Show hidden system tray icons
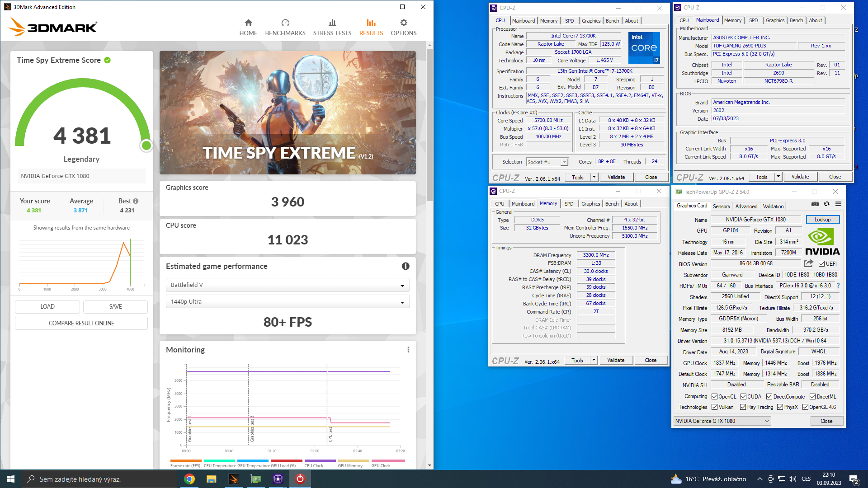Image resolution: width=868 pixels, height=488 pixels. pyautogui.click(x=760, y=479)
